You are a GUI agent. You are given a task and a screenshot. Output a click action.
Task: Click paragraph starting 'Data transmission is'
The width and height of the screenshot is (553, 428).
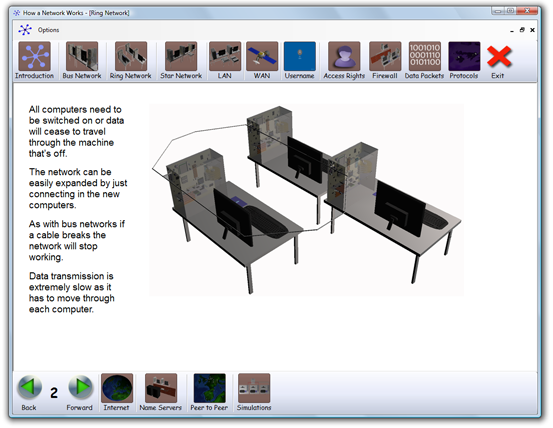(72, 293)
